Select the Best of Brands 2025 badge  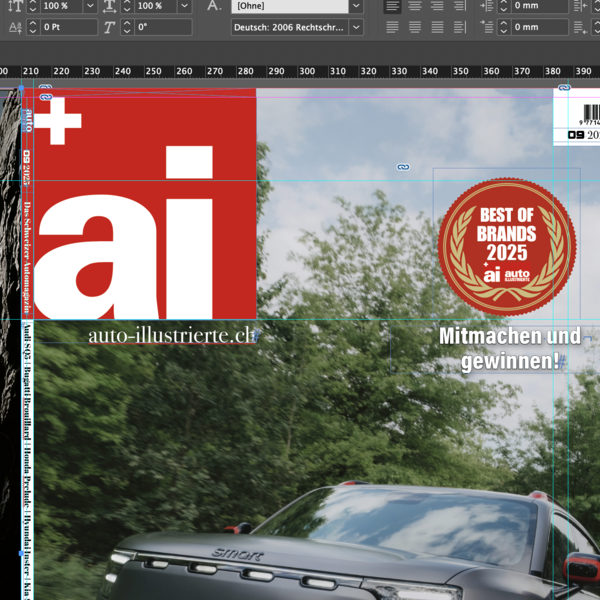point(507,246)
